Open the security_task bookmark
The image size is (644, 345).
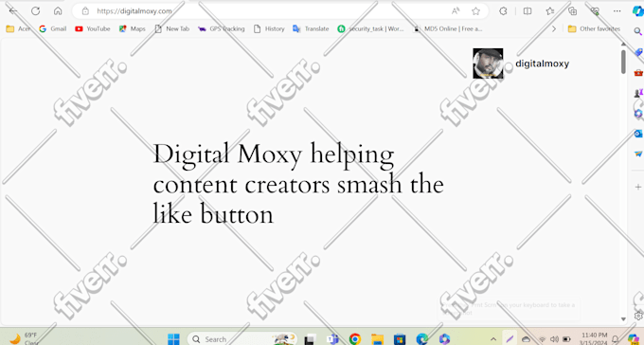[x=370, y=28]
